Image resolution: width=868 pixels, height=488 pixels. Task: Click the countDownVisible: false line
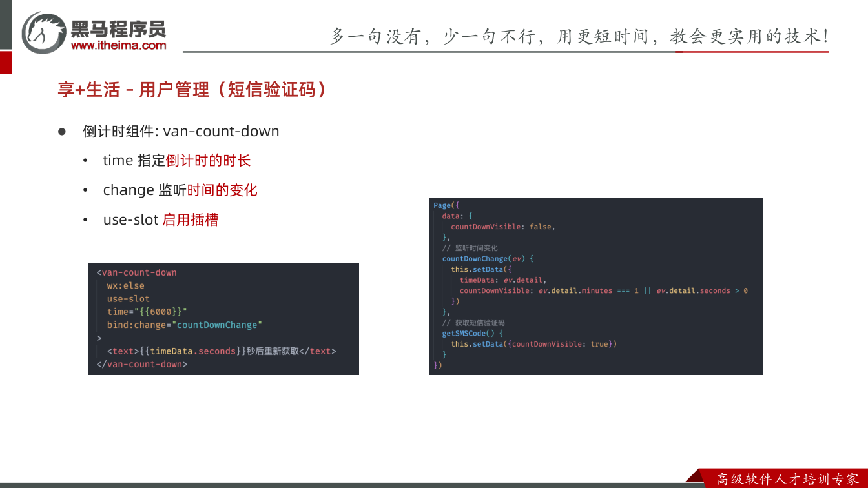[x=503, y=227]
